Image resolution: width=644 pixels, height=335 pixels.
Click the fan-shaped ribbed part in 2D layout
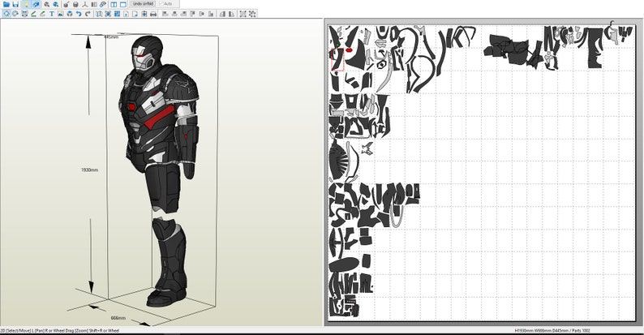point(337,160)
